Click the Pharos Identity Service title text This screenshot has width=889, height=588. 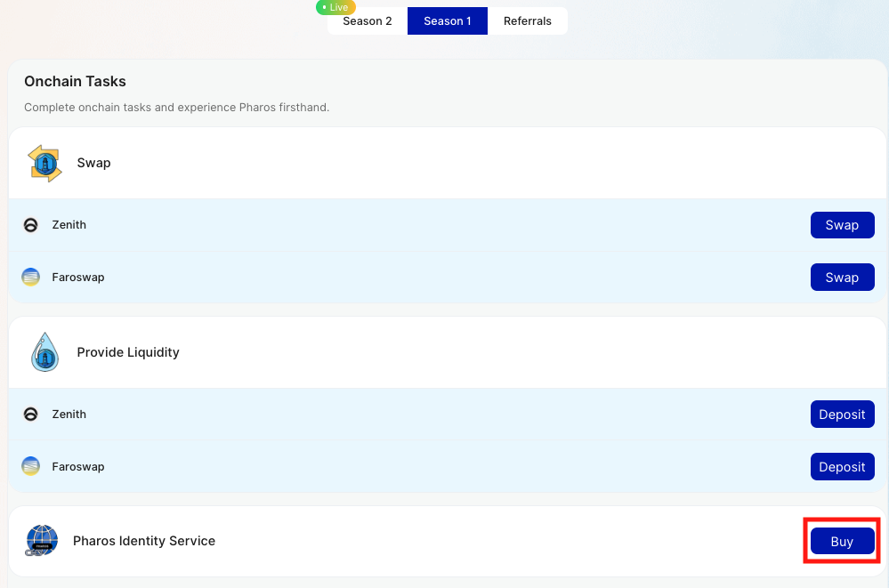click(x=144, y=541)
